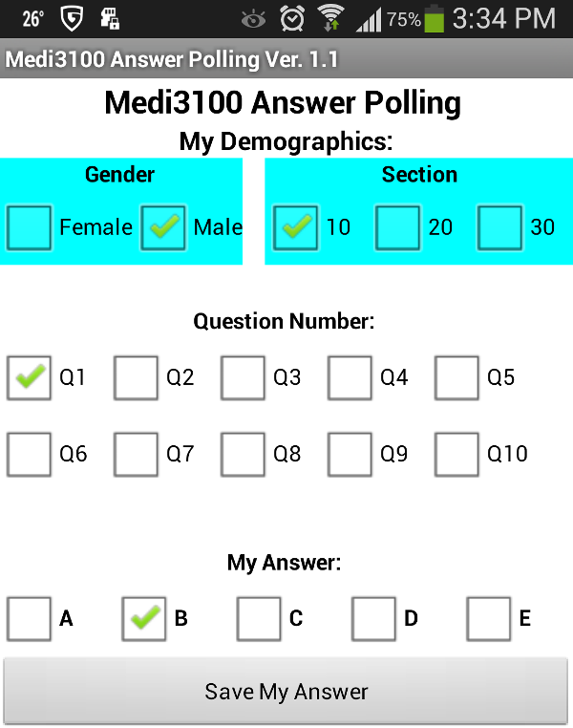Tap the cellular signal bars icon

(x=369, y=20)
